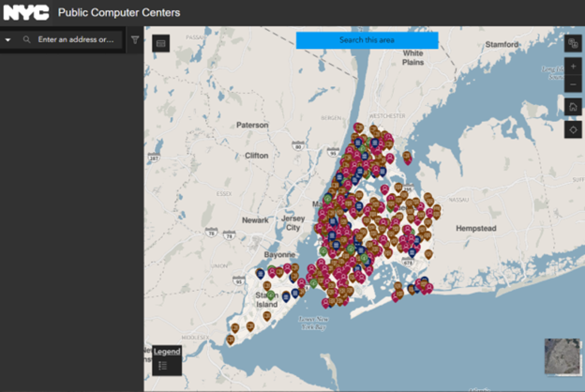Open the search source dropdown arrow
585x392 pixels.
click(8, 40)
